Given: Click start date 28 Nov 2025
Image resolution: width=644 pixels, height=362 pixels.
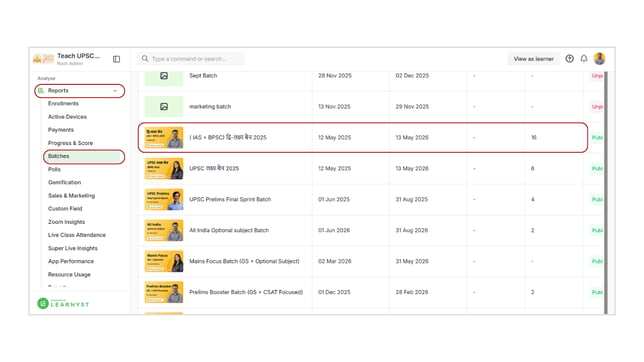Looking at the screenshot, I should point(335,76).
